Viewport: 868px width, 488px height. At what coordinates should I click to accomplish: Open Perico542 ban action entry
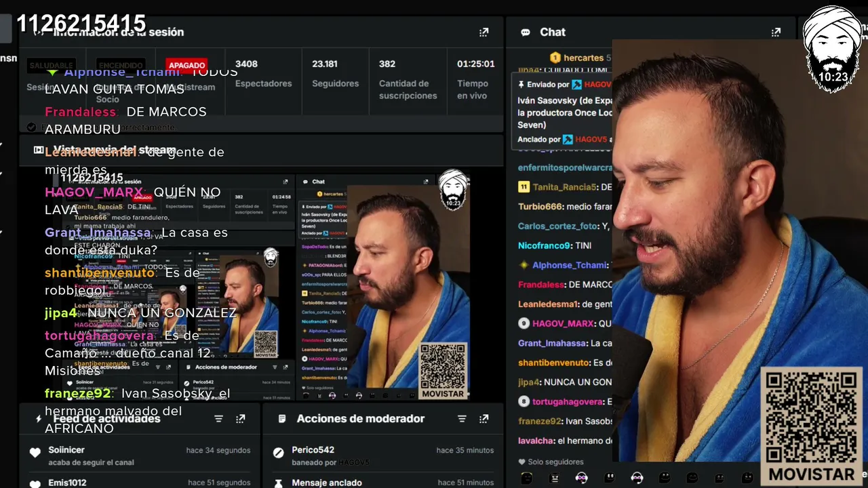[x=383, y=455]
